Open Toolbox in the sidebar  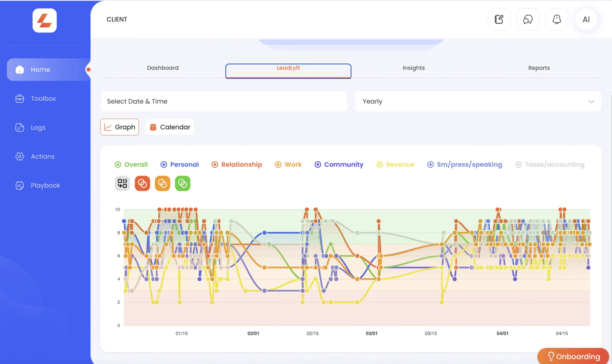tap(43, 99)
